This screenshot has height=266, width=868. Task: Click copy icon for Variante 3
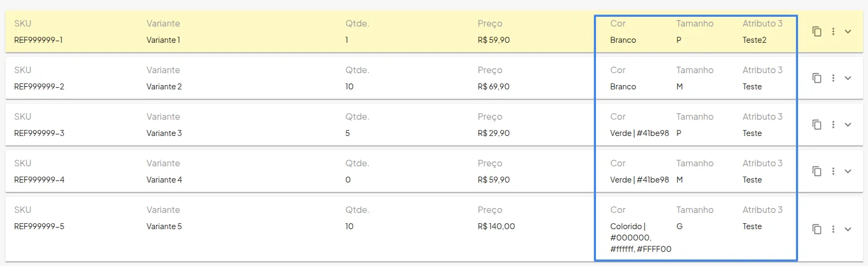click(817, 125)
